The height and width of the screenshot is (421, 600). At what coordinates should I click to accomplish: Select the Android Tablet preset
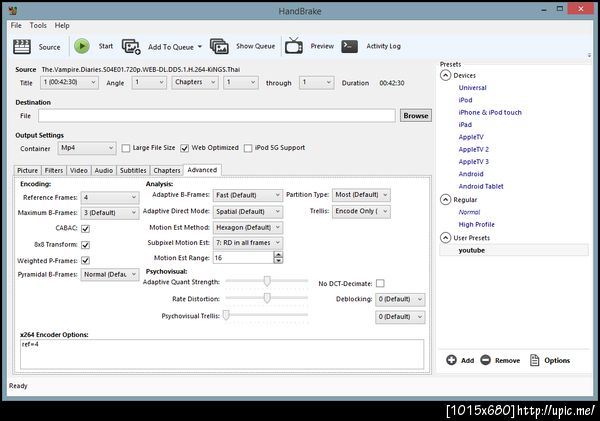481,186
